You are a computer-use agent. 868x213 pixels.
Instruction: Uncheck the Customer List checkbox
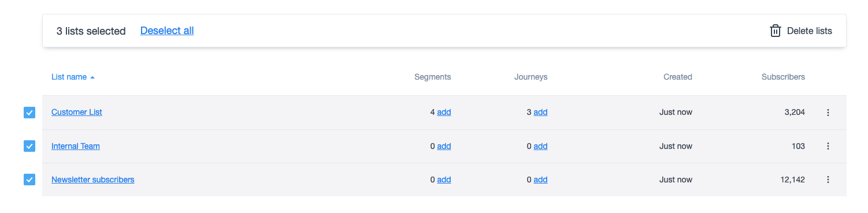point(29,113)
